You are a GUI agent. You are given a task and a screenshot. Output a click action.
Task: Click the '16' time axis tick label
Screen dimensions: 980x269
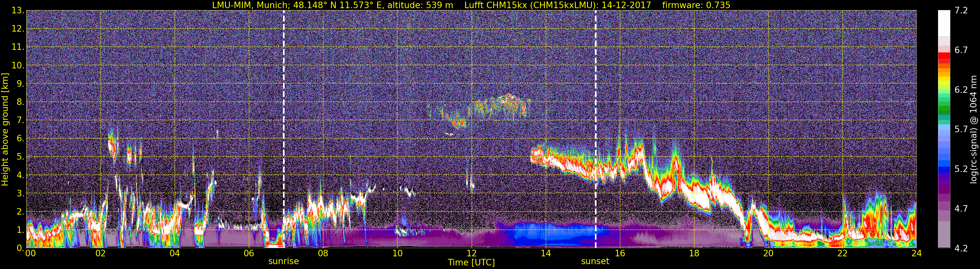click(620, 253)
